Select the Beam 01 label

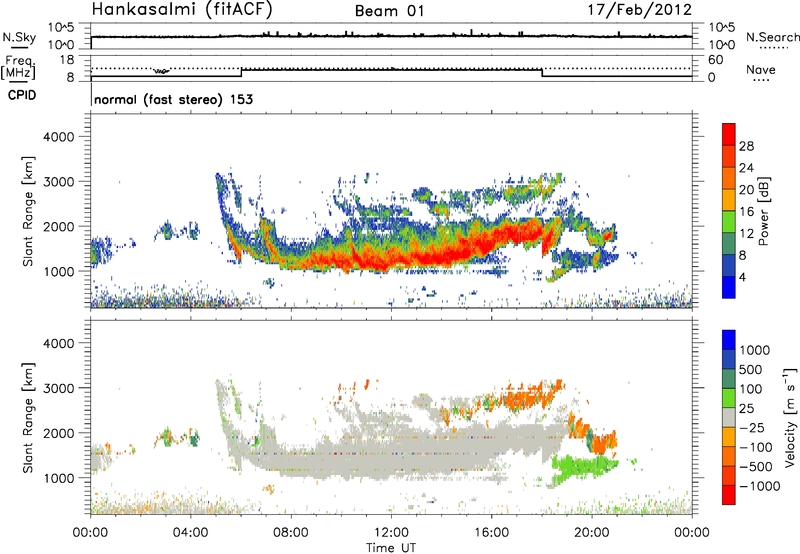(389, 11)
